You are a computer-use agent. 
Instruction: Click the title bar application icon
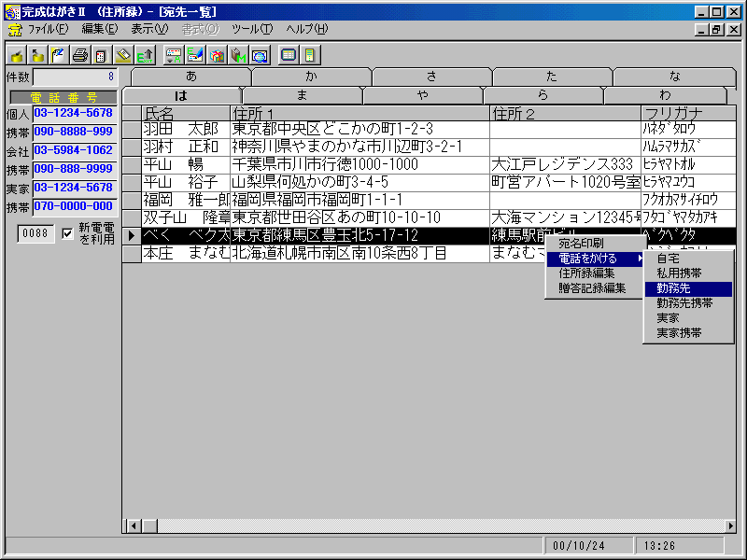[12, 11]
